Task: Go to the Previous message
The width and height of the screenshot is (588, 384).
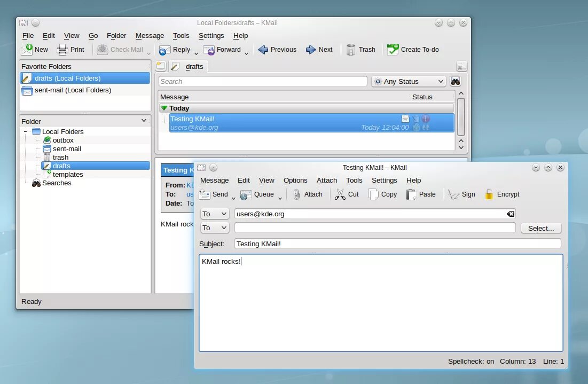Action: point(278,50)
